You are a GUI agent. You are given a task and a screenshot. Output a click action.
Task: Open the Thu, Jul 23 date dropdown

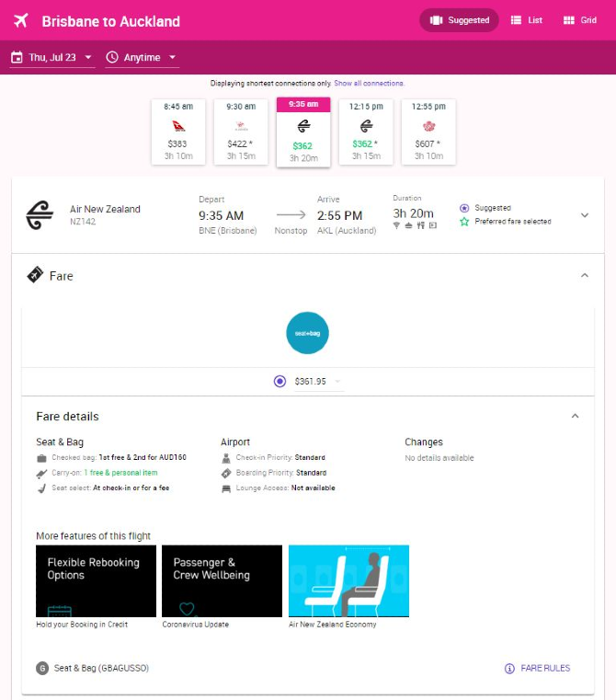[x=52, y=58]
